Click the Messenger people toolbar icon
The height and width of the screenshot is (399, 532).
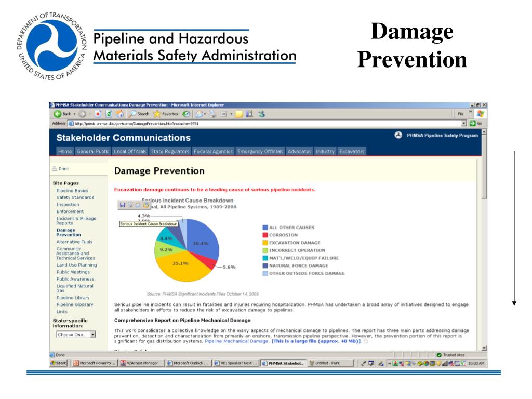261,114
